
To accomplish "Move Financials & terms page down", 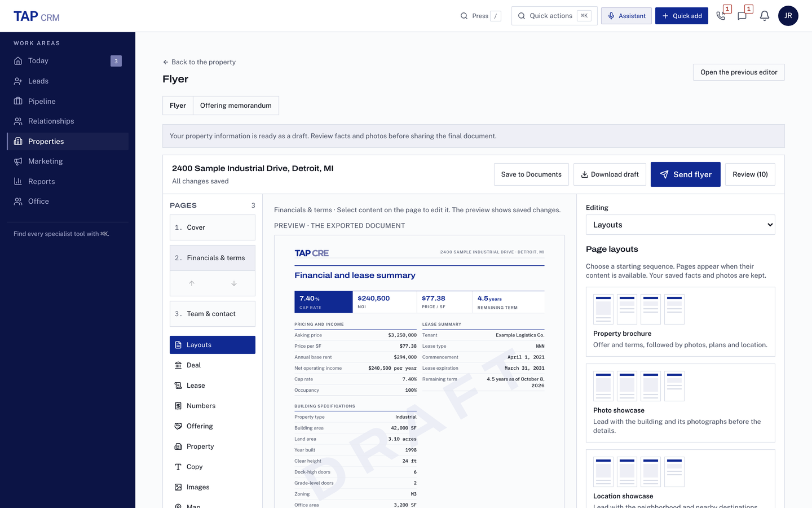I will (233, 283).
